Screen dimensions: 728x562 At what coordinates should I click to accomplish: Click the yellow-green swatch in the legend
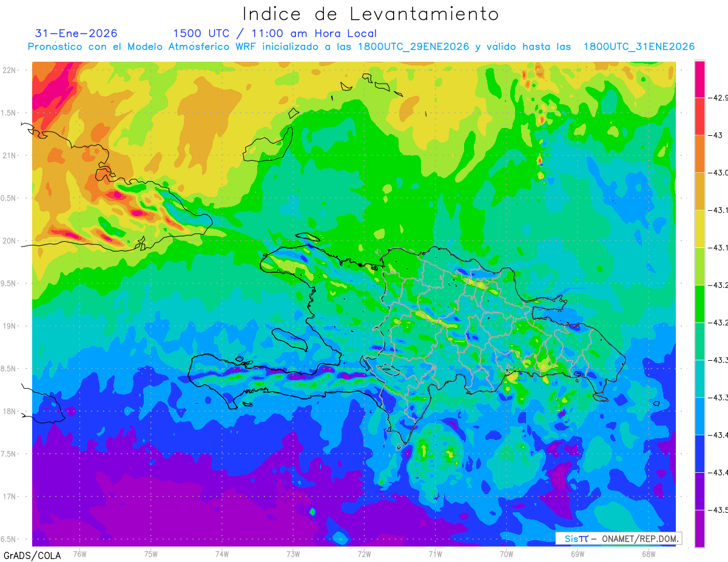click(699, 267)
